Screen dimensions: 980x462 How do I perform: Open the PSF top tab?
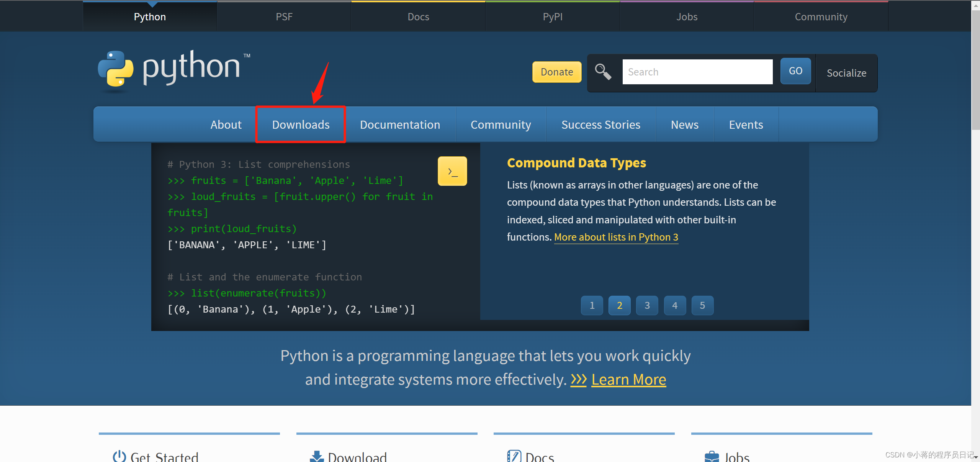click(284, 17)
